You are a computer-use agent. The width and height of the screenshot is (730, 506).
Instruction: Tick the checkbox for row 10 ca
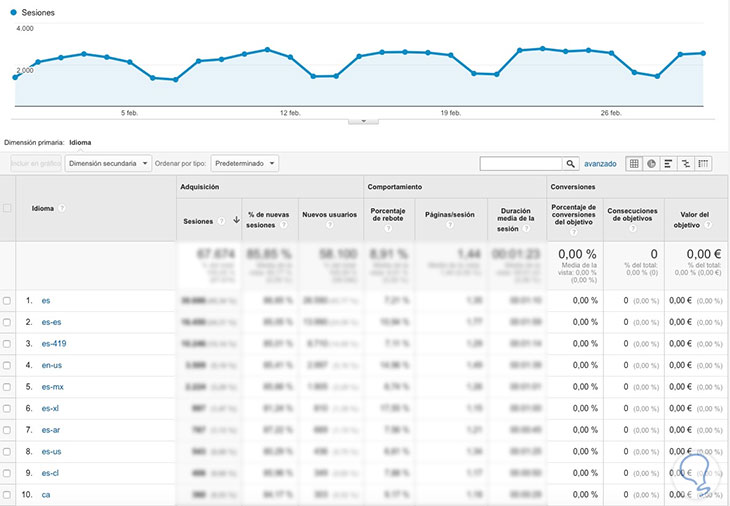click(x=7, y=494)
